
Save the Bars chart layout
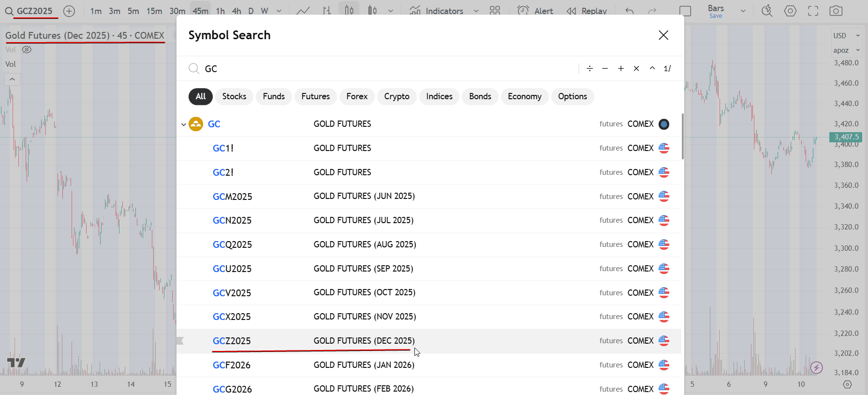716,16
